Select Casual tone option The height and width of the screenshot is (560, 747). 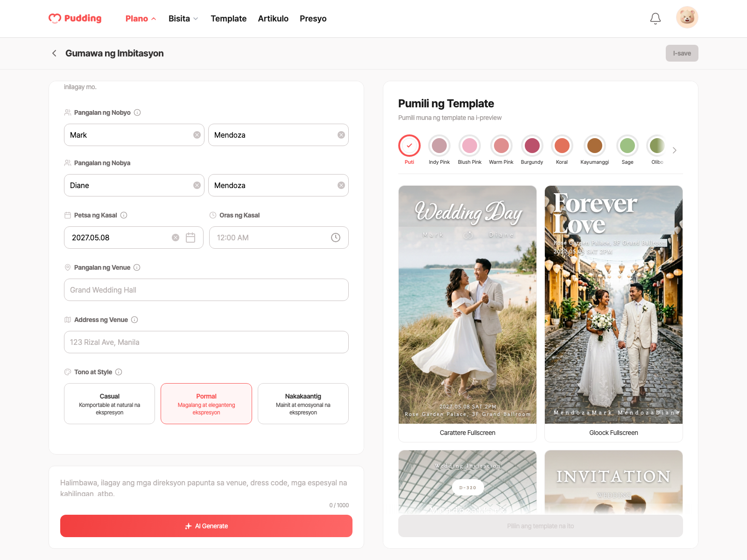109,404
